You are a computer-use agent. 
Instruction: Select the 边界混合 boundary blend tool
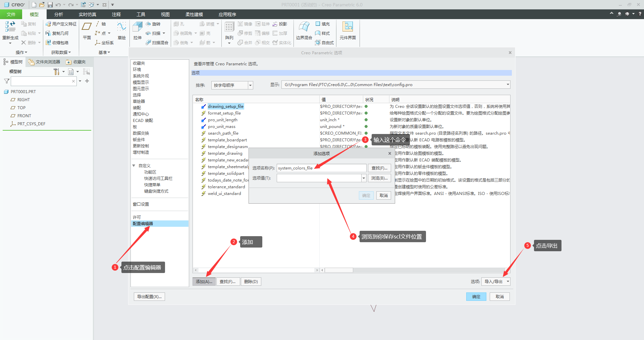tap(304, 30)
